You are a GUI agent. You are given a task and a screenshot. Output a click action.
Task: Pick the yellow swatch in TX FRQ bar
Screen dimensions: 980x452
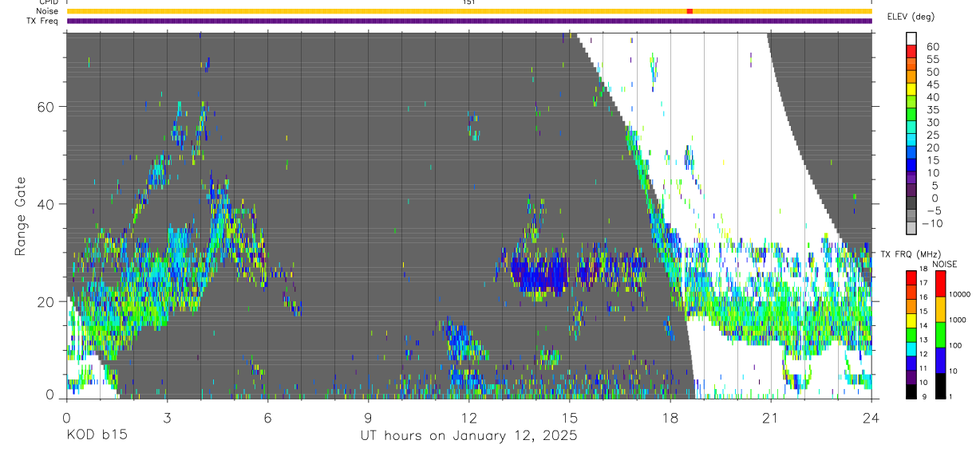(912, 320)
